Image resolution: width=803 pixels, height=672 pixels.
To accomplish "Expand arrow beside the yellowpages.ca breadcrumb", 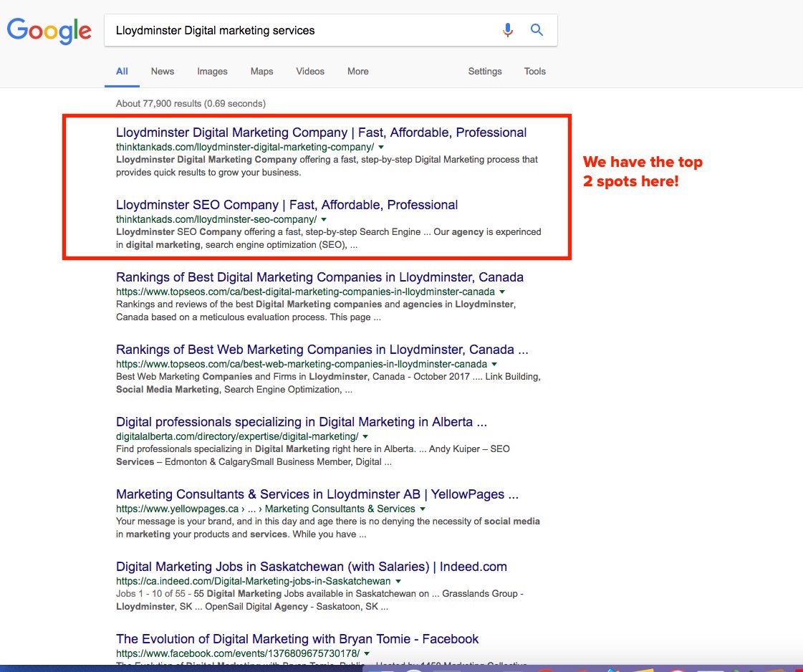I will coord(423,509).
